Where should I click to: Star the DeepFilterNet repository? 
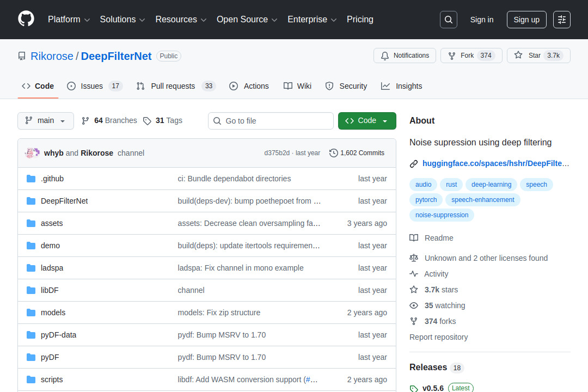(538, 55)
